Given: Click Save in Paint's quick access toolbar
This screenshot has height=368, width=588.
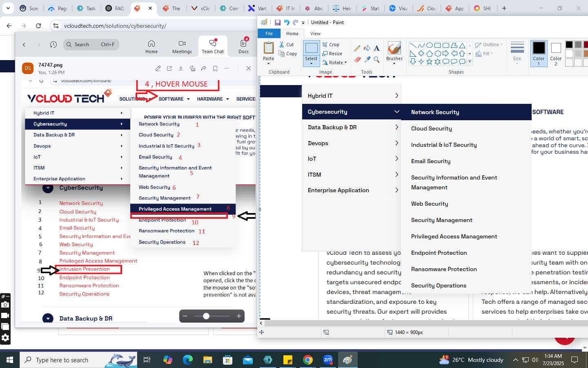Looking at the screenshot, I should (x=277, y=22).
